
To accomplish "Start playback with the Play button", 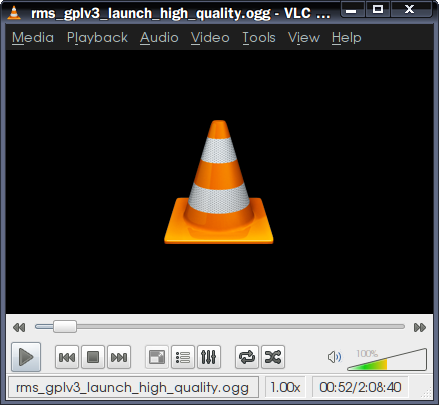I will pos(26,357).
